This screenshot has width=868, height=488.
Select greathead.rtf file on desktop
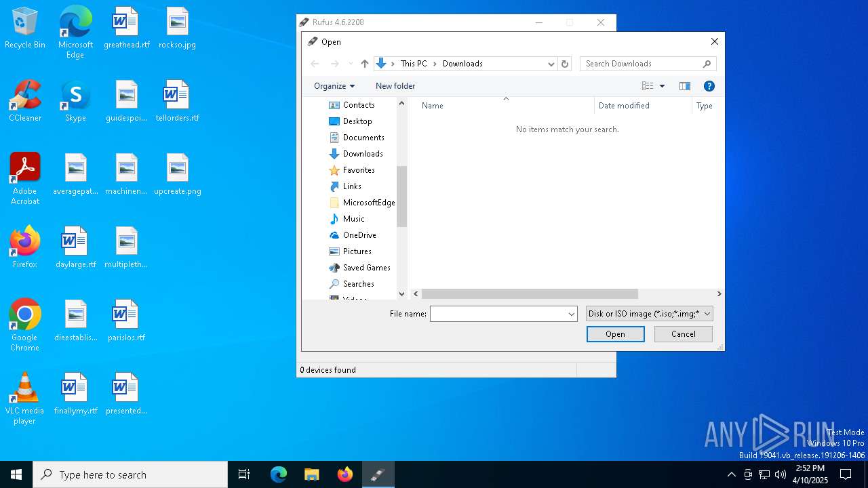126,28
